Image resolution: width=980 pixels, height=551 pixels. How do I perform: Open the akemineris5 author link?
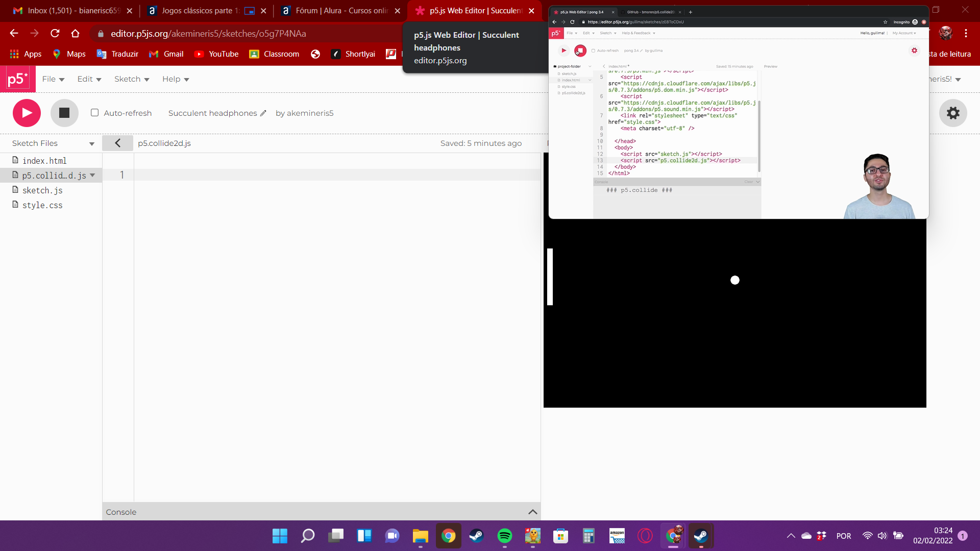pyautogui.click(x=310, y=113)
